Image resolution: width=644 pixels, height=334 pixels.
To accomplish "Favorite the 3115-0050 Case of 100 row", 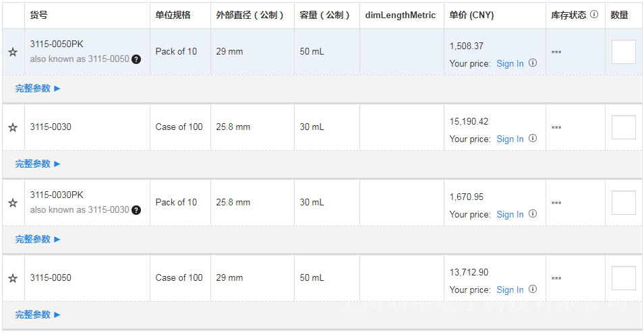I will click(13, 278).
